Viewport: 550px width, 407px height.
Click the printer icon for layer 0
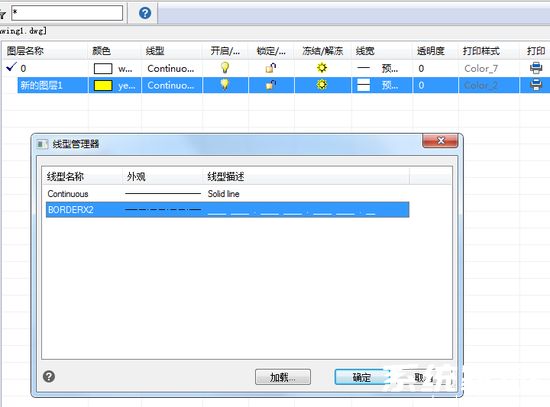[536, 68]
